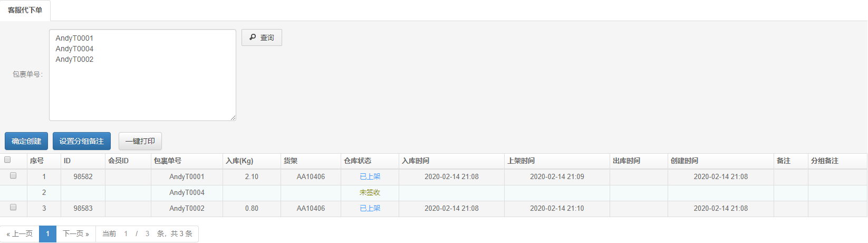Screen dimensions: 868x243
Task: Check the row for AndyT0002
Action: click(13, 207)
